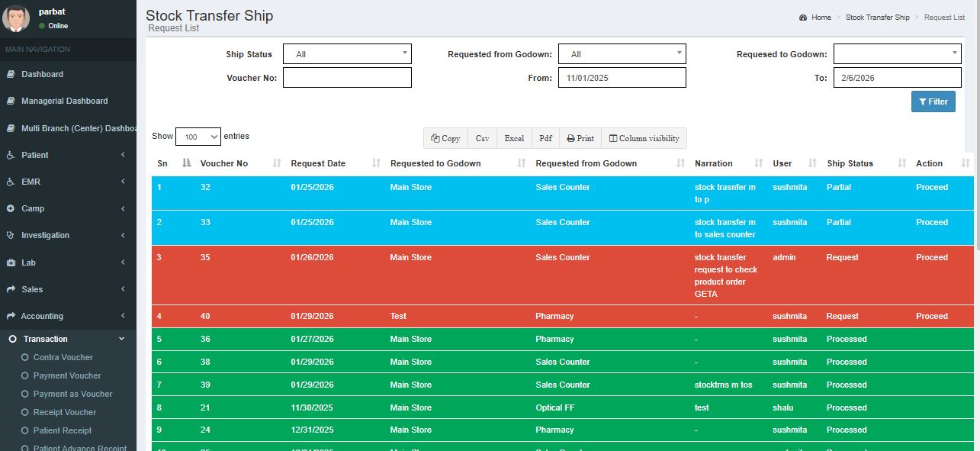Click the Camp plus-circle icon
This screenshot has height=451, width=980.
pyautogui.click(x=11, y=209)
